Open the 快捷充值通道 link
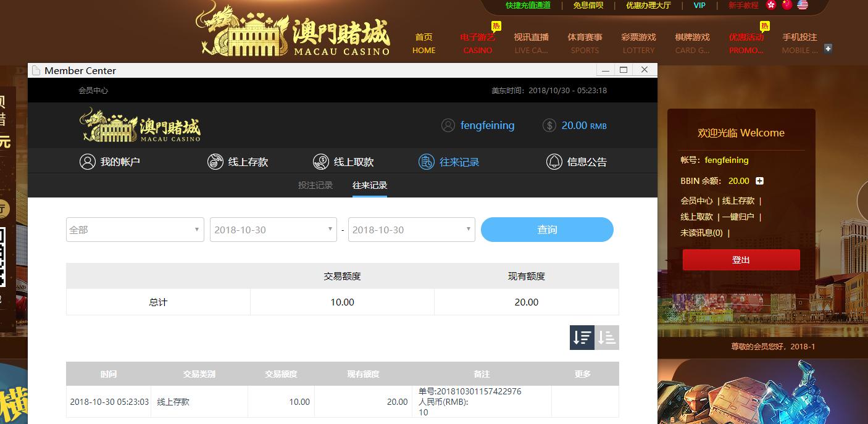The image size is (868, 424). pyautogui.click(x=528, y=5)
